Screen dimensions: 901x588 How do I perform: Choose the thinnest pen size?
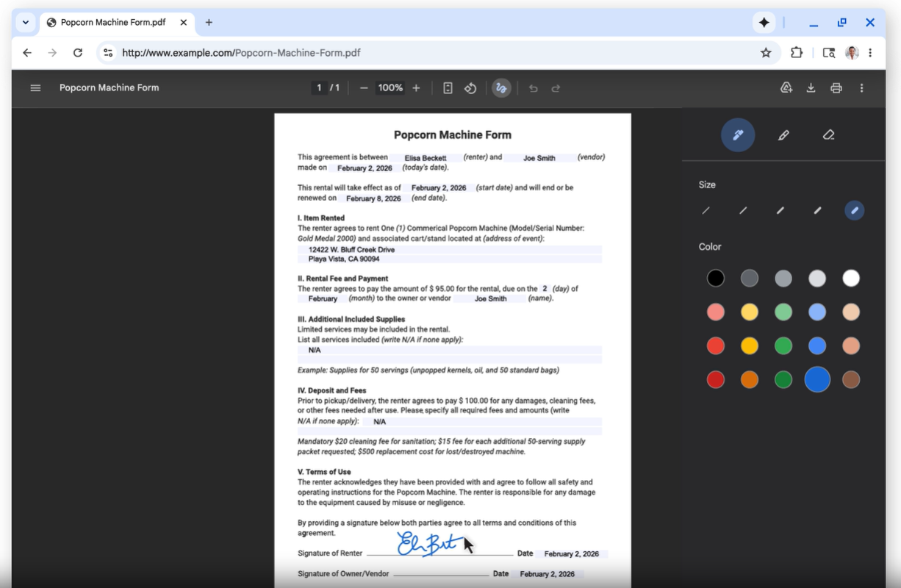pyautogui.click(x=706, y=211)
